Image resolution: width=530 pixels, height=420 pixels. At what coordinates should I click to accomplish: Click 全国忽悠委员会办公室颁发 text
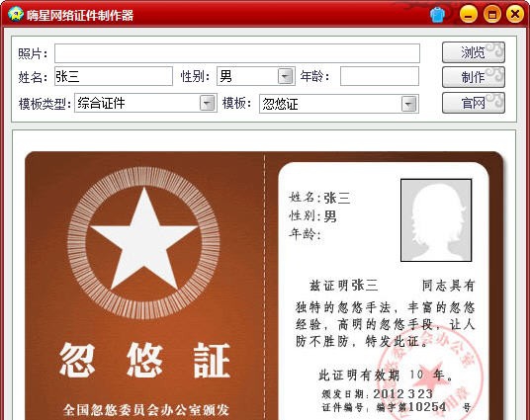[x=146, y=409]
